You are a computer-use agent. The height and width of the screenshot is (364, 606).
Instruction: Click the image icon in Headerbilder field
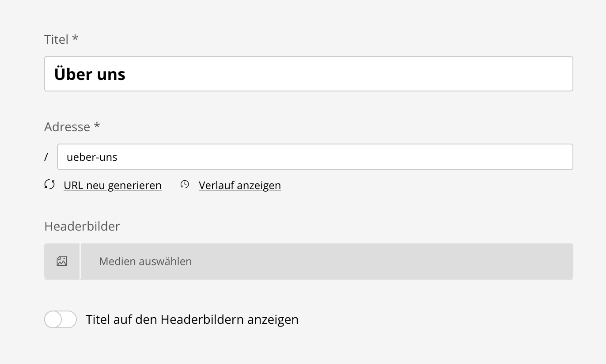point(62,261)
